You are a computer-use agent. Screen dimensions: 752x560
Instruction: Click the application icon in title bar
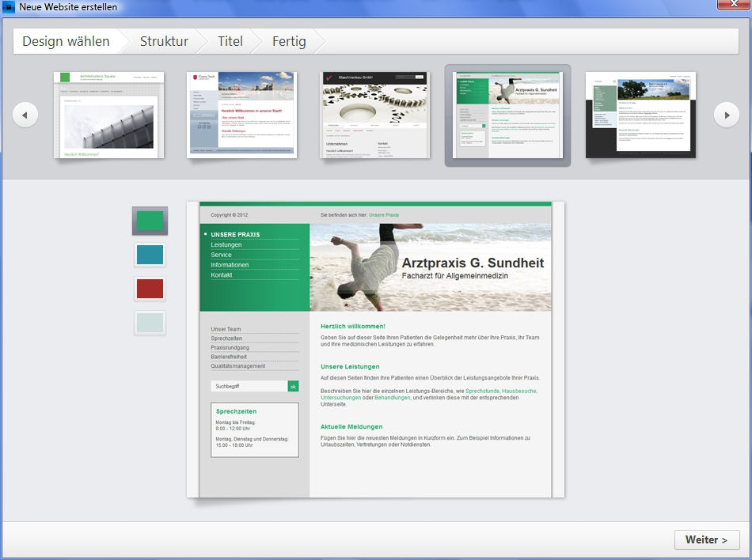click(x=8, y=7)
